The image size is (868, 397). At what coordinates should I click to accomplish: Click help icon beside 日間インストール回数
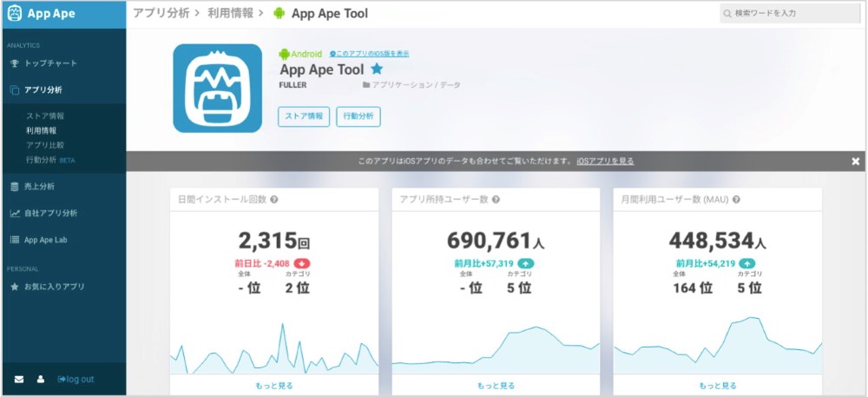tap(274, 199)
